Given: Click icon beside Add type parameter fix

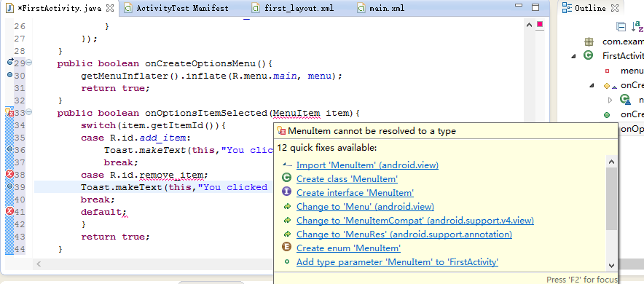Looking at the screenshot, I should click(x=287, y=261).
